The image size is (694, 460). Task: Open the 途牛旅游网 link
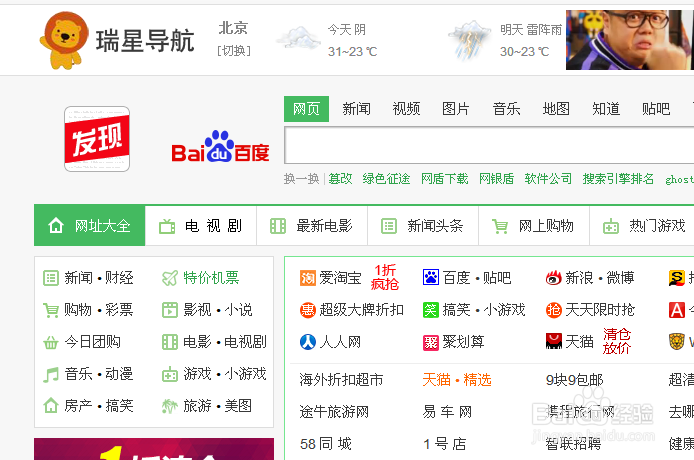pos(334,412)
